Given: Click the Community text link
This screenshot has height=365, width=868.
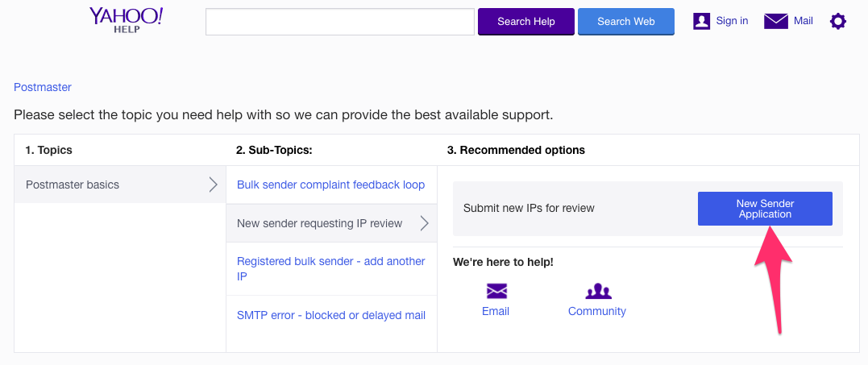Looking at the screenshot, I should pos(596,311).
